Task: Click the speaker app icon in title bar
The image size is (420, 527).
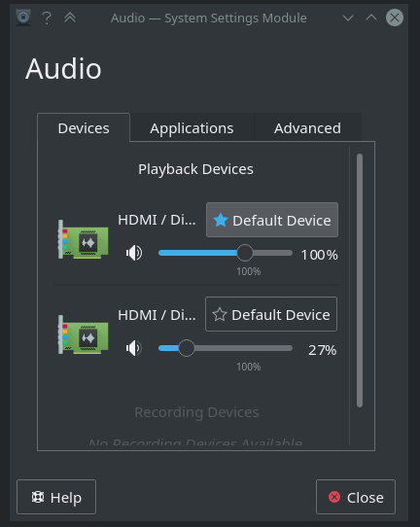Action: coord(23,18)
